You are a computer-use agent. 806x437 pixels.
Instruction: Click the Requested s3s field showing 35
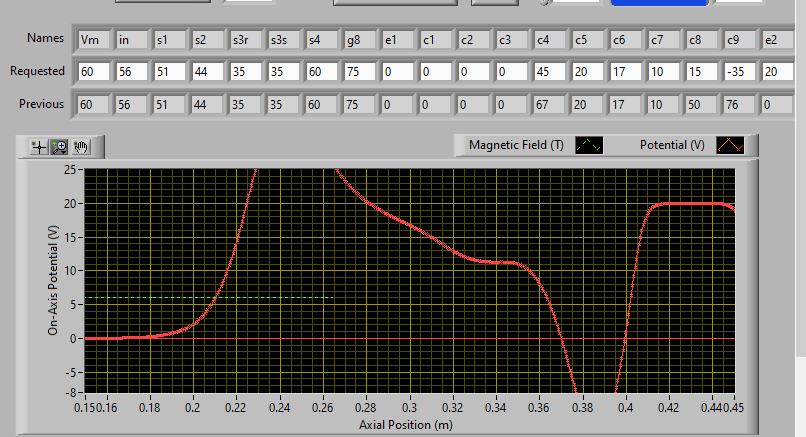[284, 71]
